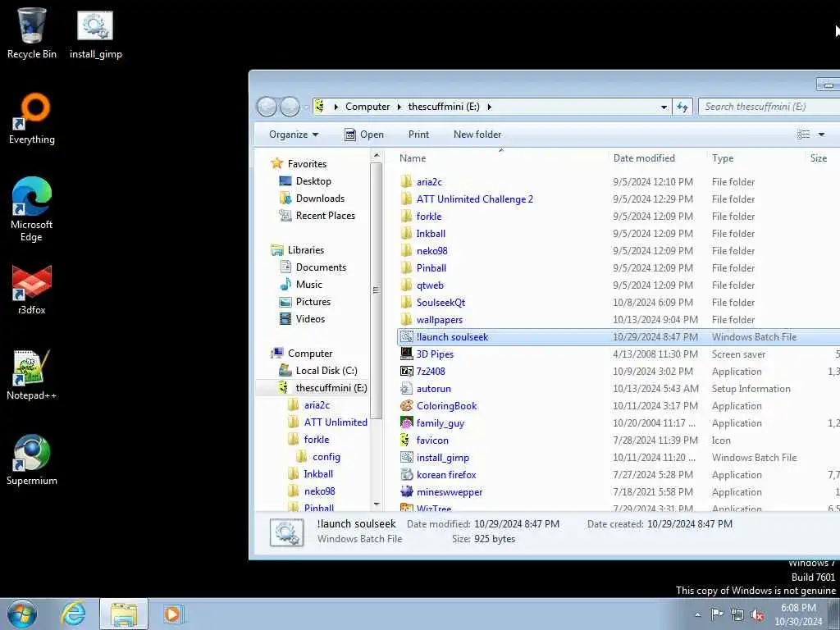The height and width of the screenshot is (630, 840).
Task: Click the Windows Start orb
Action: [x=22, y=614]
